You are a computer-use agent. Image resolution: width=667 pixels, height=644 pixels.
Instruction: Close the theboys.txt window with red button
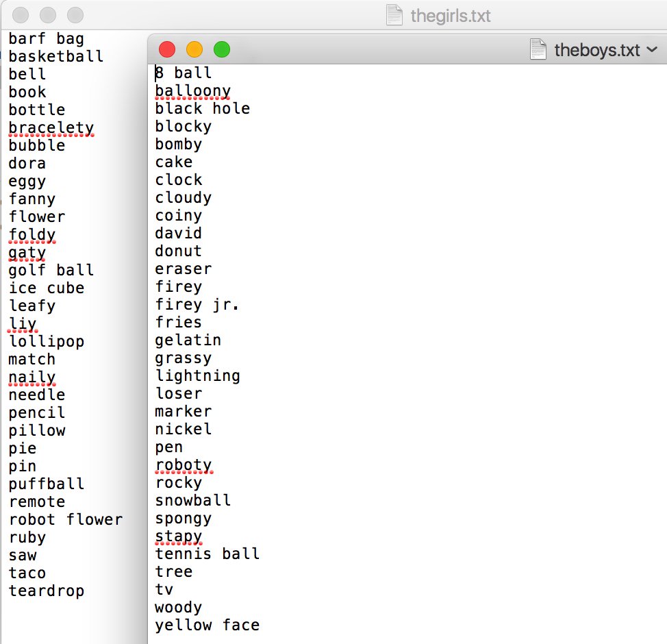click(x=167, y=49)
